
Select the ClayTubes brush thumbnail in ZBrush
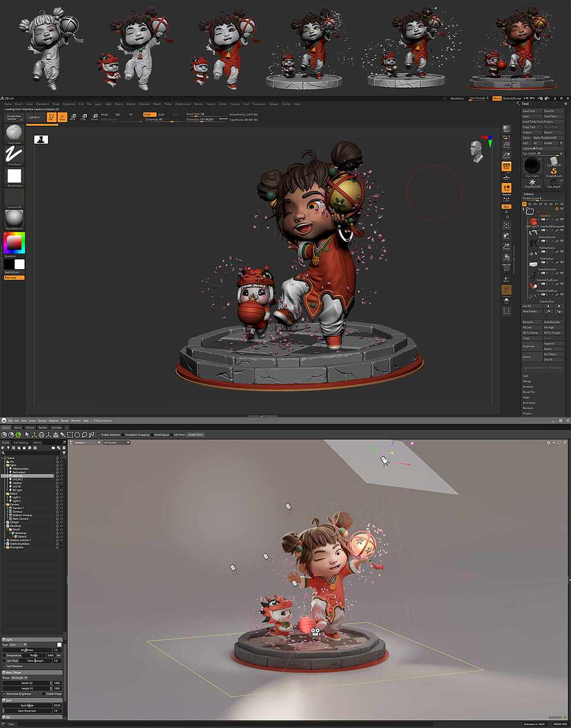coord(14,134)
